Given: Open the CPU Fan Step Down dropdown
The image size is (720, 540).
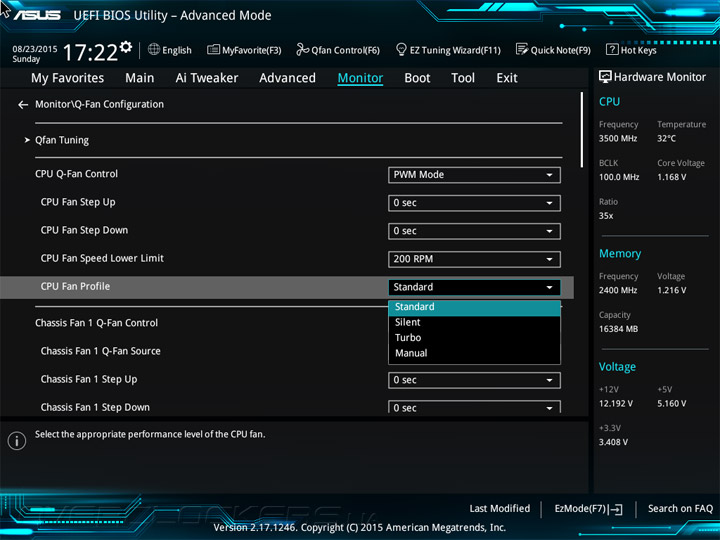Looking at the screenshot, I should click(x=474, y=231).
